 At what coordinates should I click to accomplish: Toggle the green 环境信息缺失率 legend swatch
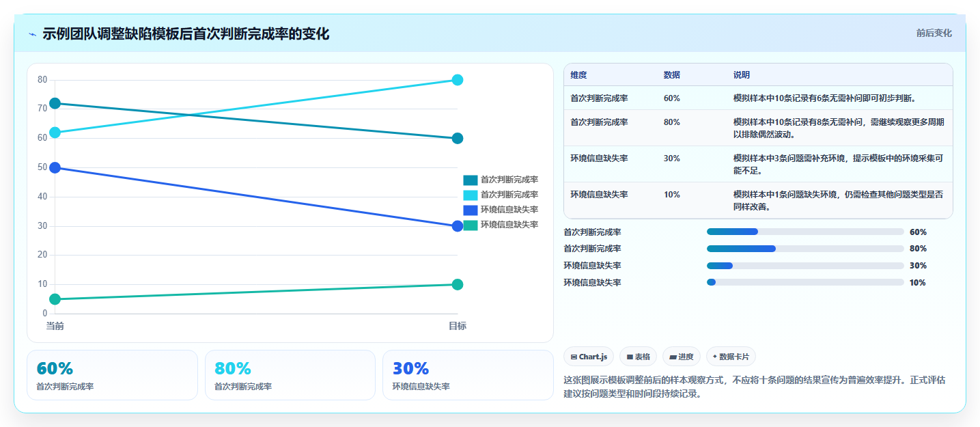[471, 225]
